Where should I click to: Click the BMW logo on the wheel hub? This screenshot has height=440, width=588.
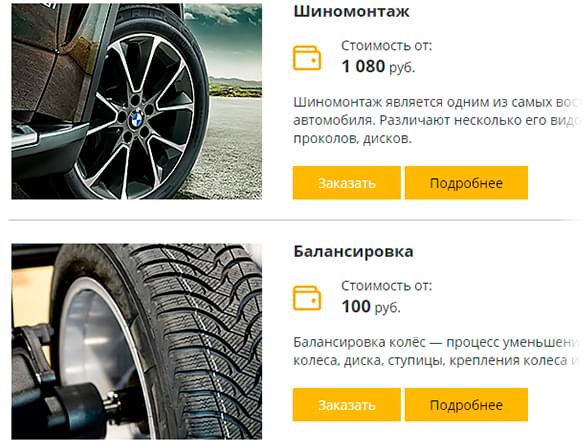tap(136, 120)
